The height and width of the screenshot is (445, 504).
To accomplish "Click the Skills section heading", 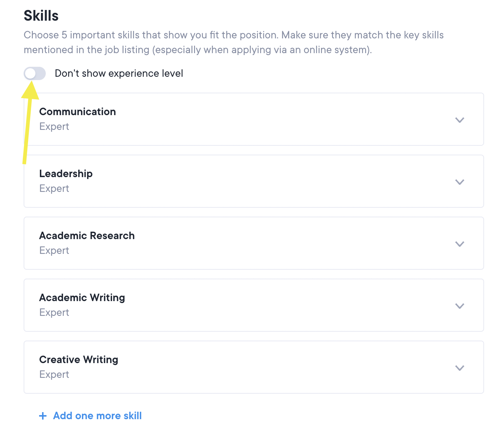I will coord(41,16).
